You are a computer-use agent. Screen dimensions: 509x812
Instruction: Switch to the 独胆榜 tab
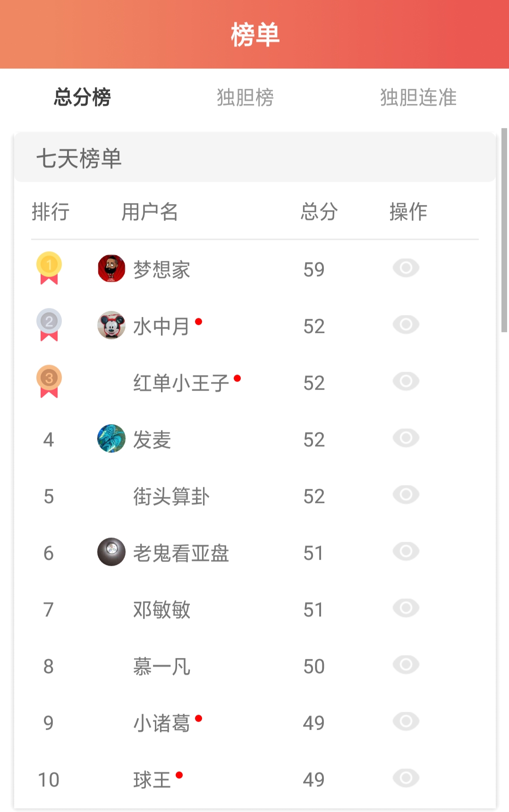pyautogui.click(x=245, y=97)
